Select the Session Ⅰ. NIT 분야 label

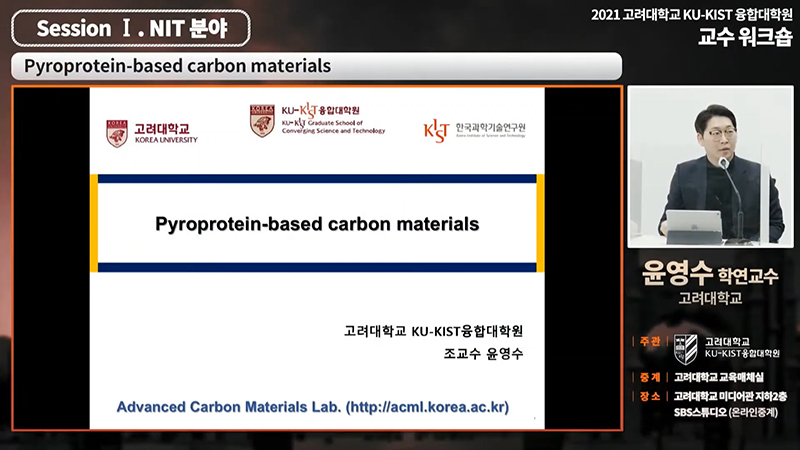tap(131, 28)
